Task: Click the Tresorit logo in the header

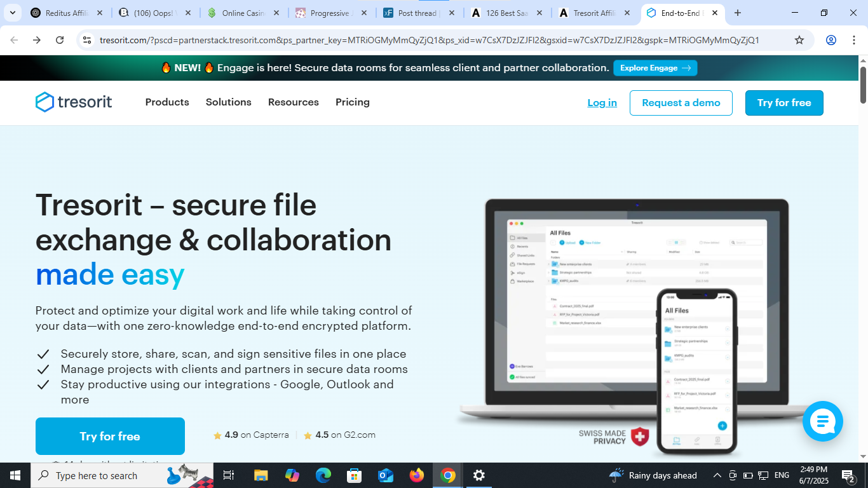Action: (74, 102)
